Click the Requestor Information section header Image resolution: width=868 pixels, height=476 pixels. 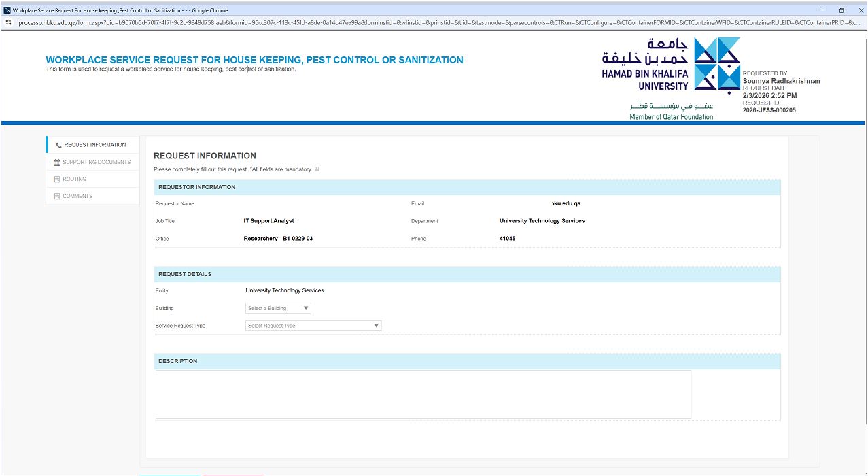pyautogui.click(x=467, y=187)
